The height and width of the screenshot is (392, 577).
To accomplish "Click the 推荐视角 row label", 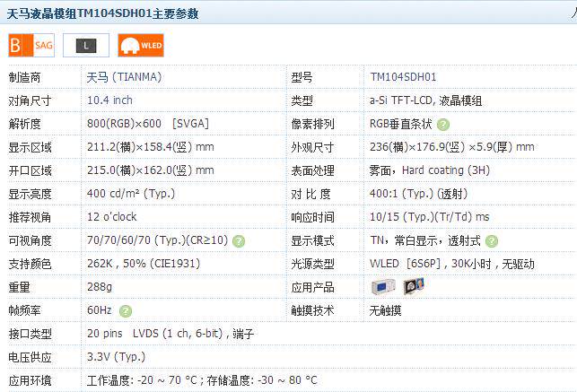I will click(30, 217).
